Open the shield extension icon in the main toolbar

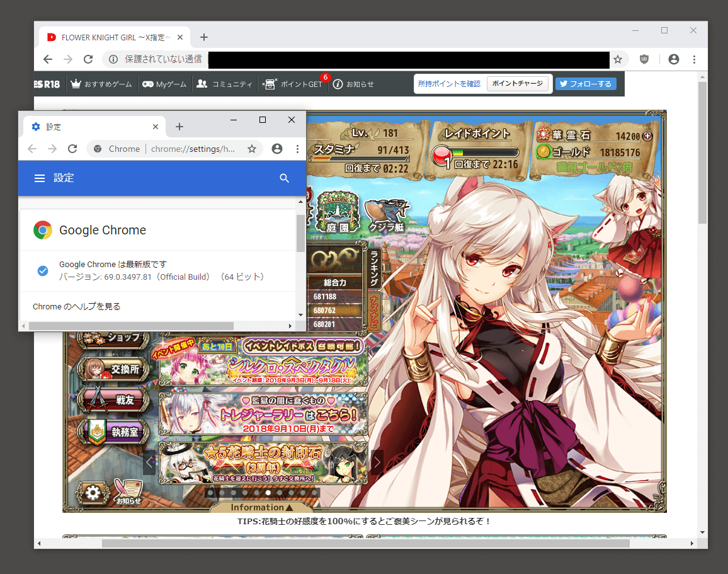point(644,59)
